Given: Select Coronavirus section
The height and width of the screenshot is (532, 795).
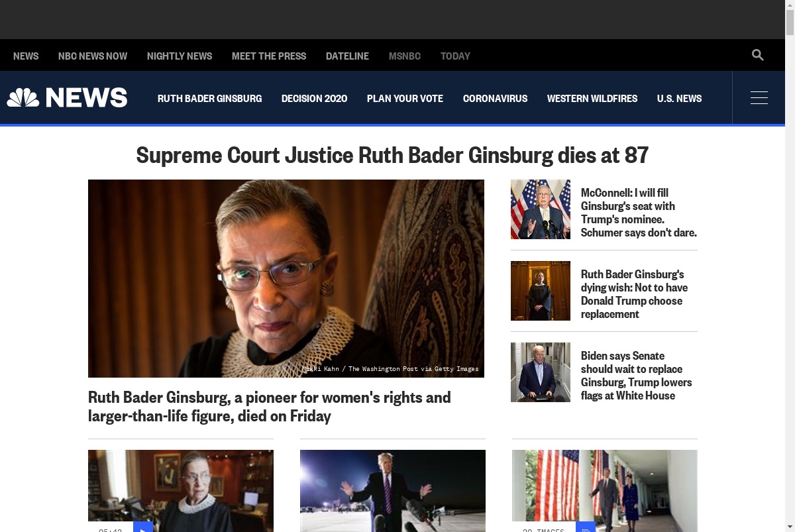Looking at the screenshot, I should 495,98.
